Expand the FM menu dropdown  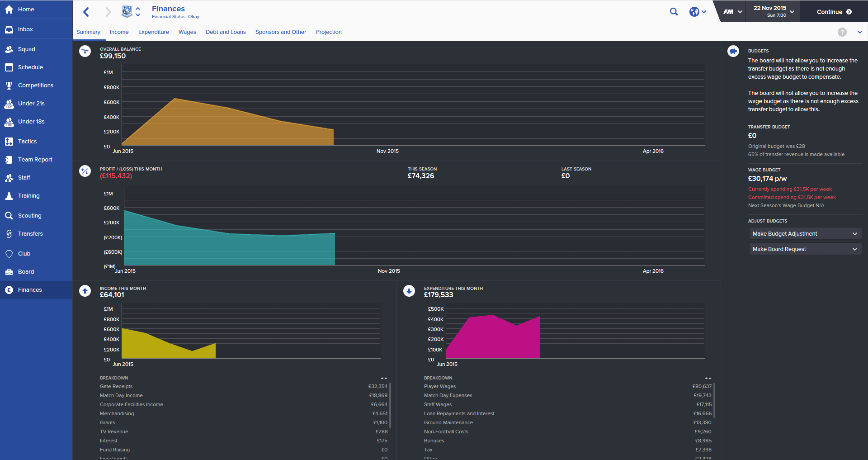click(732, 12)
